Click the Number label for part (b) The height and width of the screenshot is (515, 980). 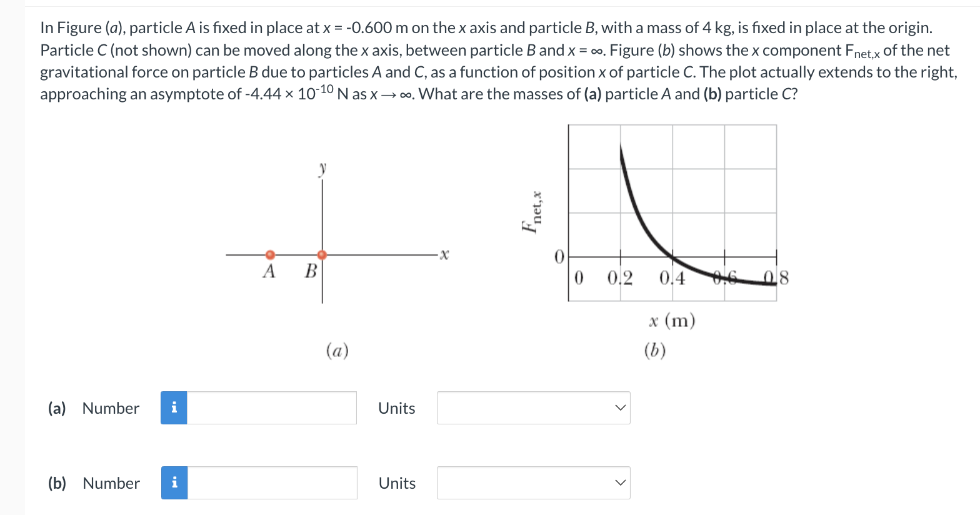110,482
